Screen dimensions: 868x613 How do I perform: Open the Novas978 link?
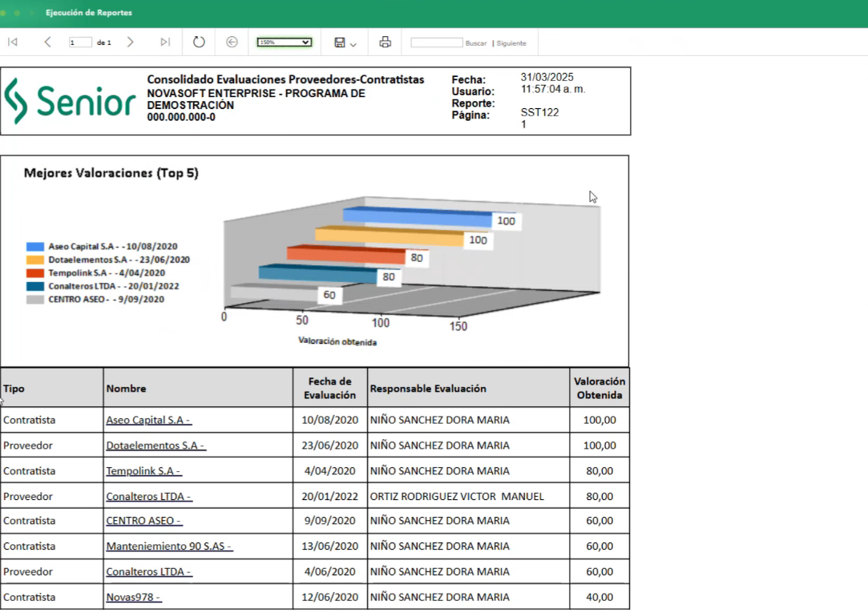pos(134,597)
